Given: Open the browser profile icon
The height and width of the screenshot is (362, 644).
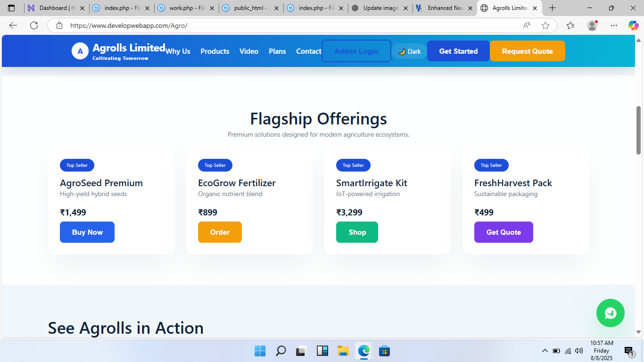Looking at the screenshot, I should (592, 25).
